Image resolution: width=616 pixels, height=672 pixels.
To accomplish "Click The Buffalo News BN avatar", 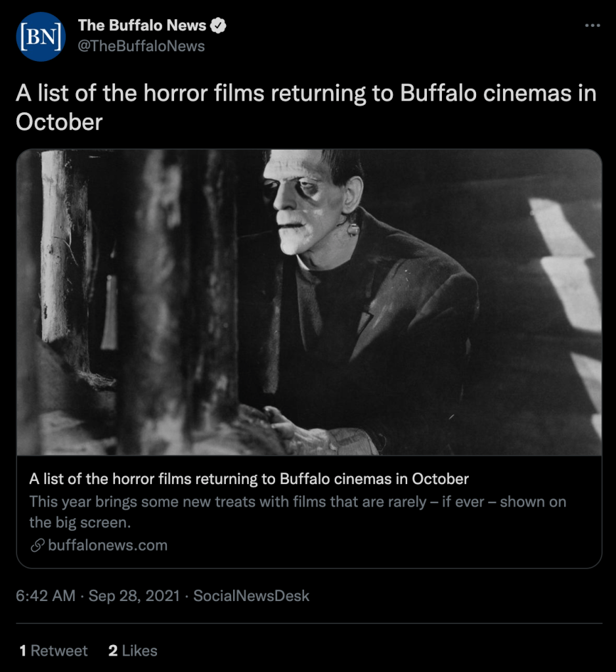I will coord(41,36).
